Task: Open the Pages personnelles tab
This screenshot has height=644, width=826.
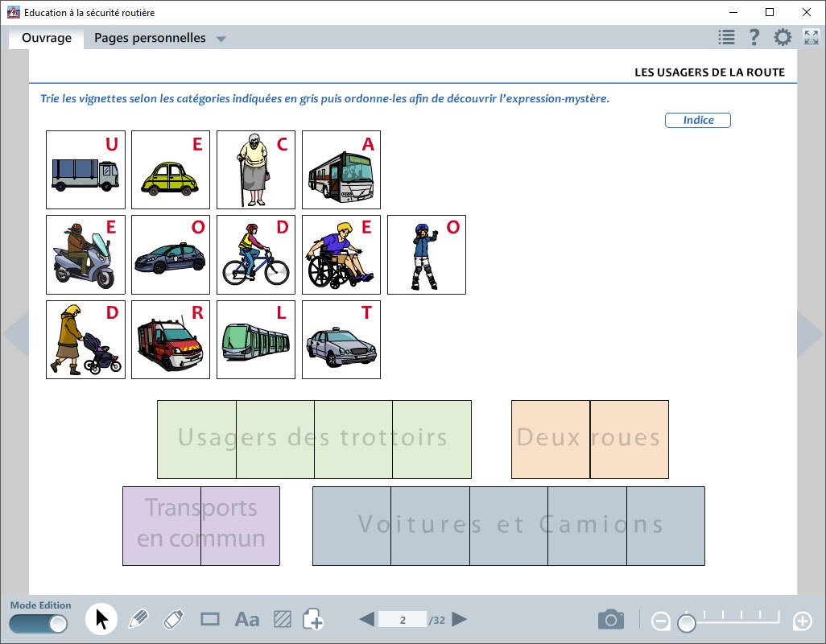Action: tap(150, 38)
